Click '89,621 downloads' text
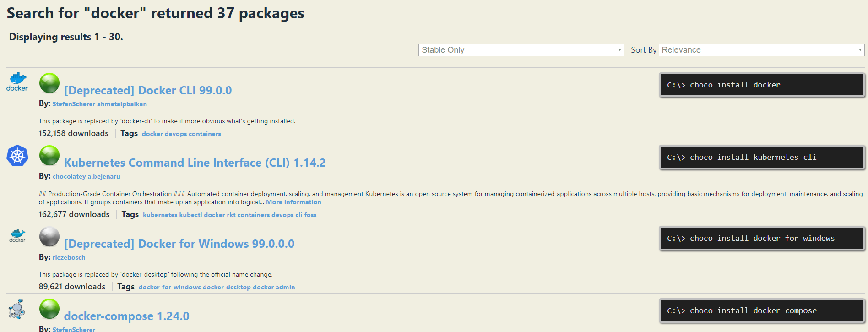Screen dimensions: 868x332 pyautogui.click(x=72, y=287)
